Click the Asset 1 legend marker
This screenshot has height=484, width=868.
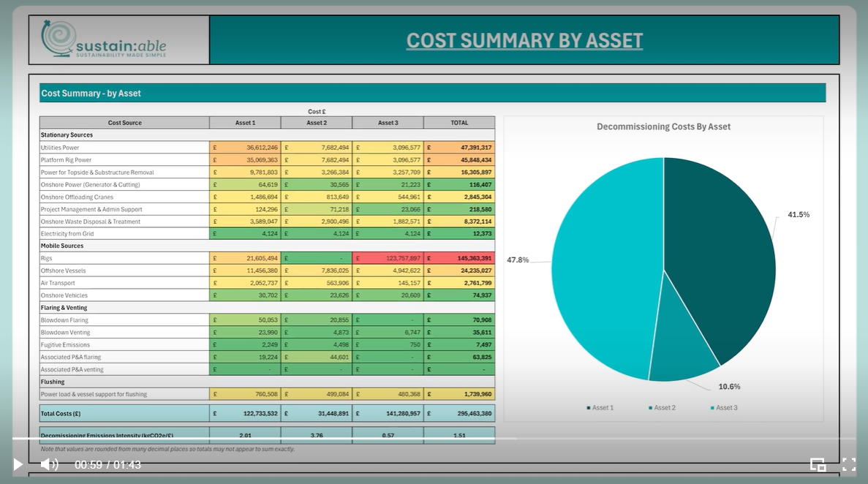tap(589, 408)
